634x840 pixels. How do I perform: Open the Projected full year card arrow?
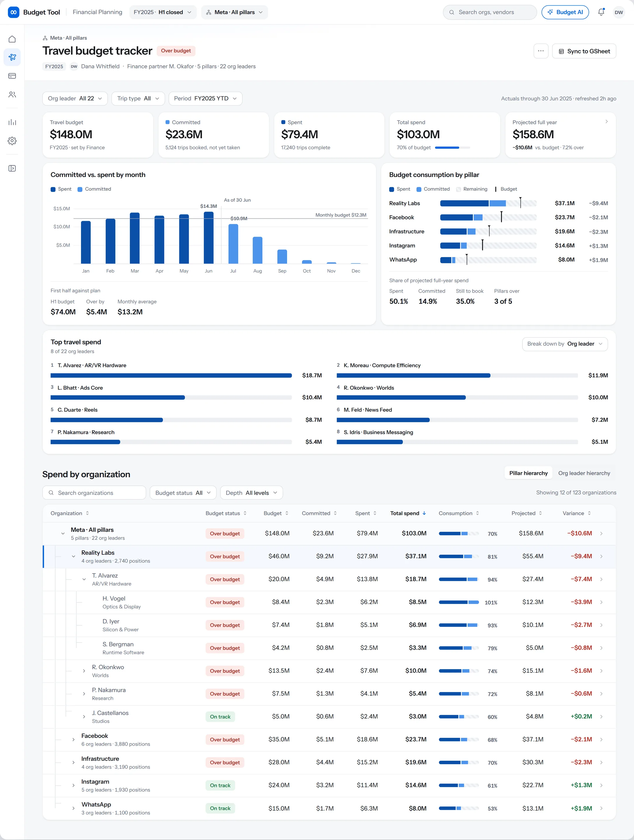tap(606, 122)
